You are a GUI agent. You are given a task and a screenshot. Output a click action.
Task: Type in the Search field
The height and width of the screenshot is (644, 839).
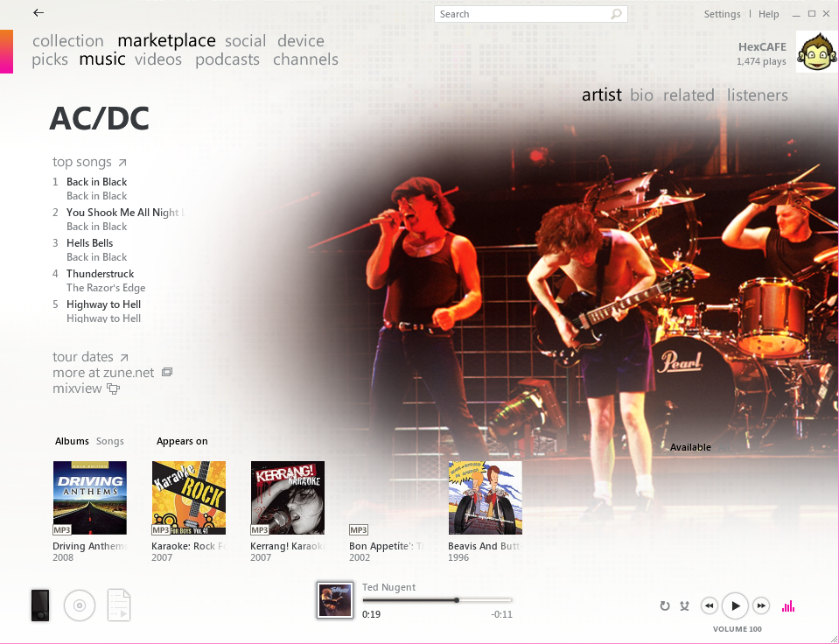pos(531,14)
